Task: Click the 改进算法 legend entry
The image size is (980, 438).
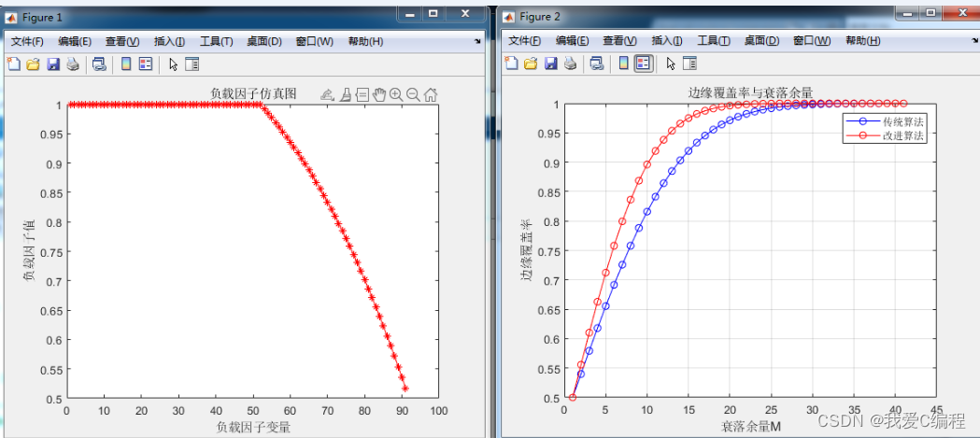Action: 885,135
